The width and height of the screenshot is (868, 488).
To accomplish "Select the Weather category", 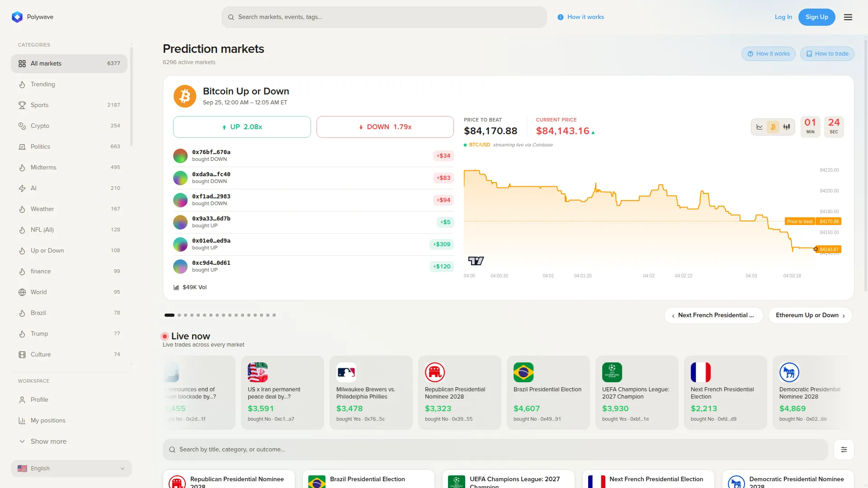I will coord(69,209).
